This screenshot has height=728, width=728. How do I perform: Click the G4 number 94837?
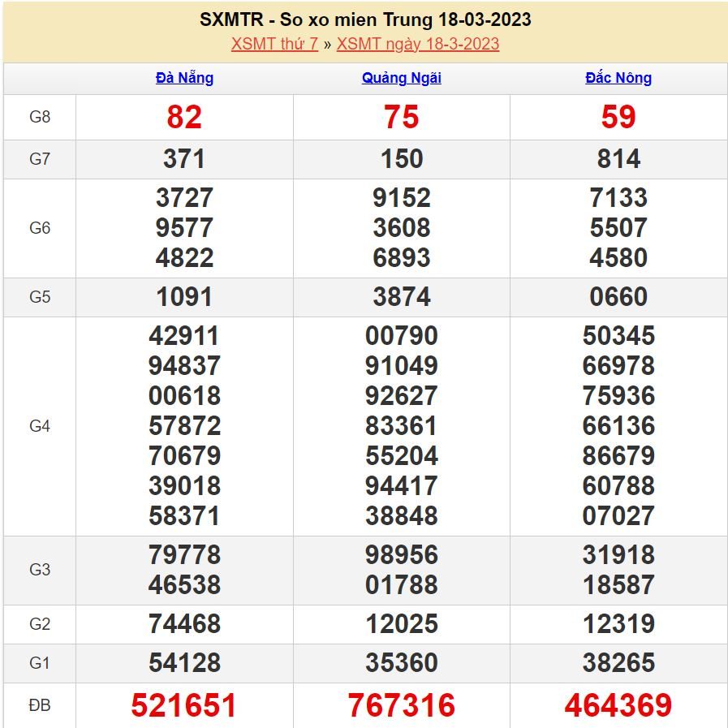[184, 366]
